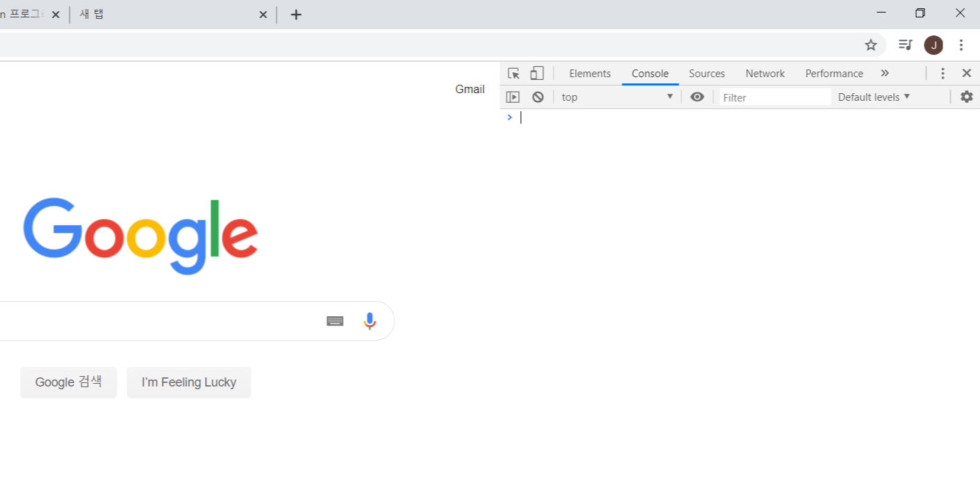
Task: Click the I'm Feeling Lucky button
Action: 189,382
